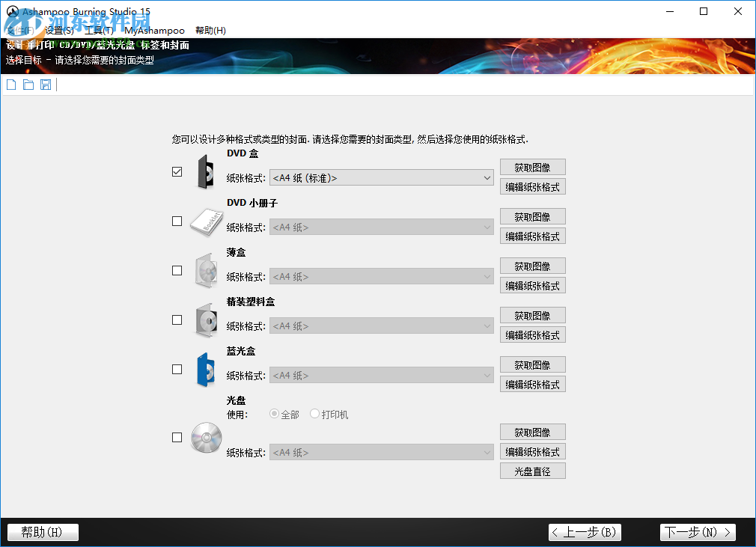Image resolution: width=756 pixels, height=547 pixels.
Task: Click the 蓝光盒 blue case icon
Action: click(205, 370)
